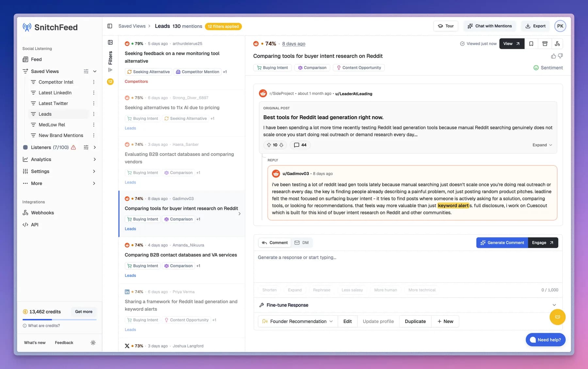
Task: Start the Tour button
Action: (446, 26)
